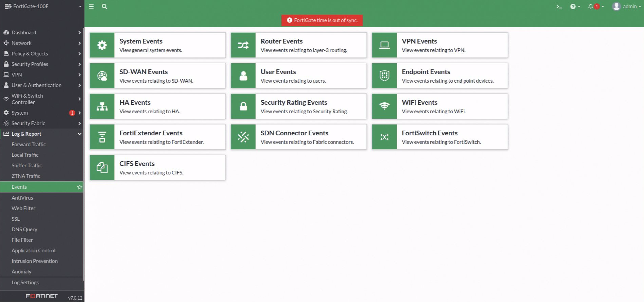
Task: Open the User Events card title
Action: click(278, 72)
